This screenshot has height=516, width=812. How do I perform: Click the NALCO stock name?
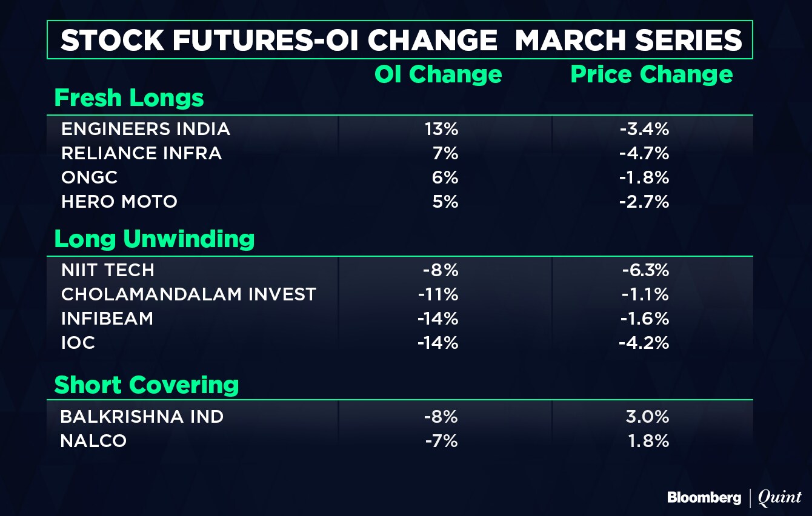click(x=93, y=441)
